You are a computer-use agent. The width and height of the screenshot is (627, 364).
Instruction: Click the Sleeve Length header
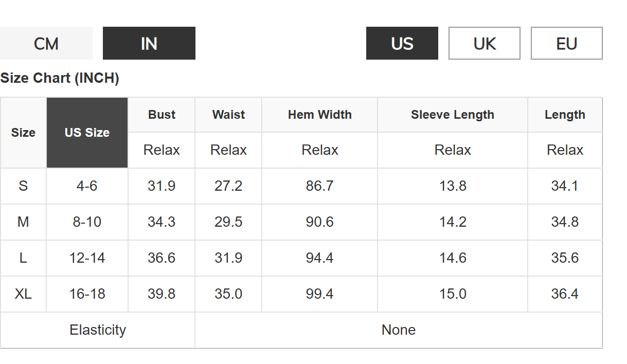(452, 115)
